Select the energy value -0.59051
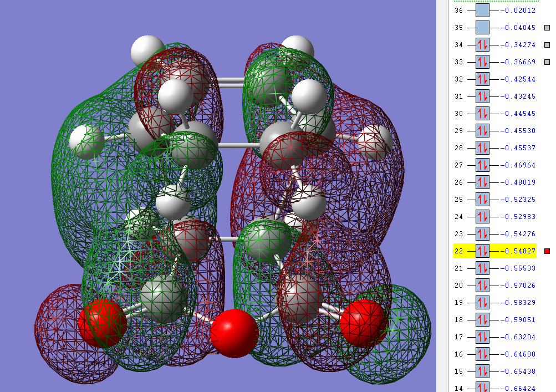 click(518, 320)
